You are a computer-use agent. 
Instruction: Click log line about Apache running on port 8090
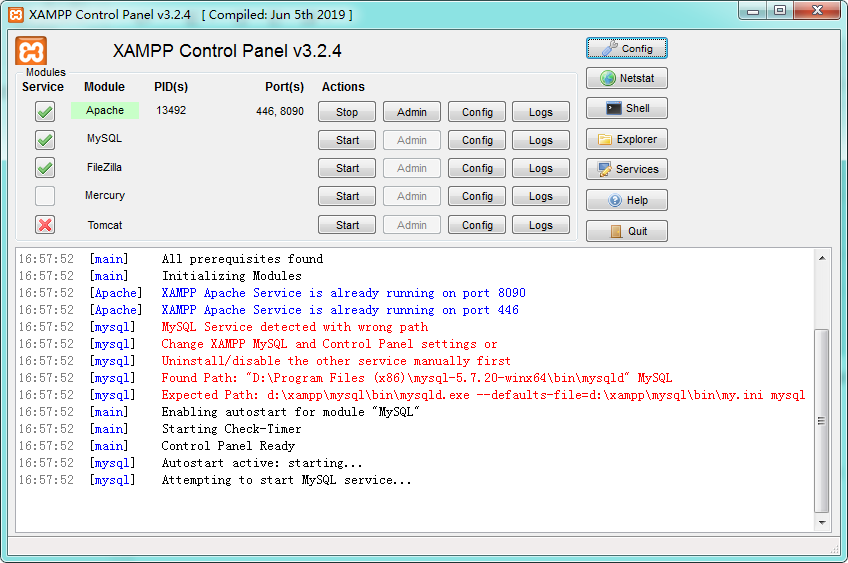coord(343,293)
